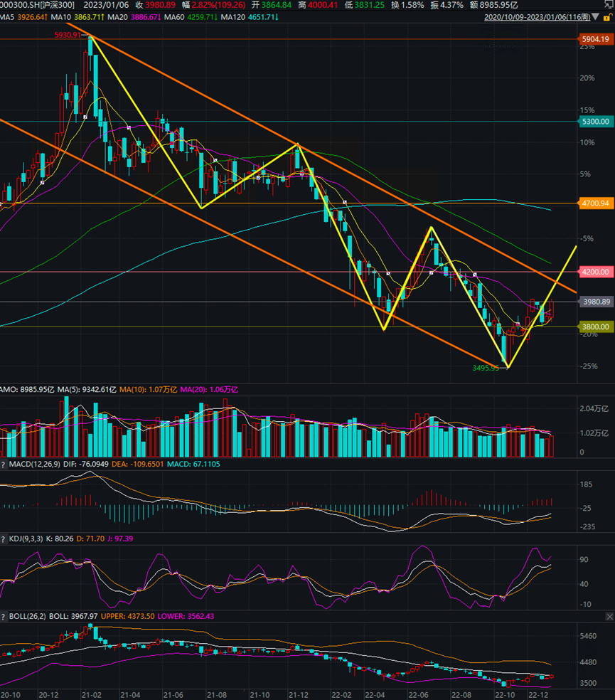Click the 21-12 date axis label
The image size is (615, 700).
(298, 695)
